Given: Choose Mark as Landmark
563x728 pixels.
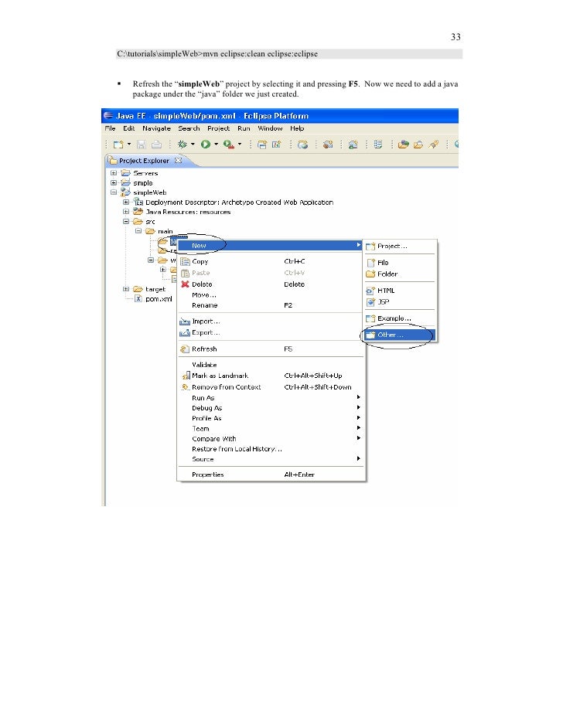Looking at the screenshot, I should coord(271,376).
